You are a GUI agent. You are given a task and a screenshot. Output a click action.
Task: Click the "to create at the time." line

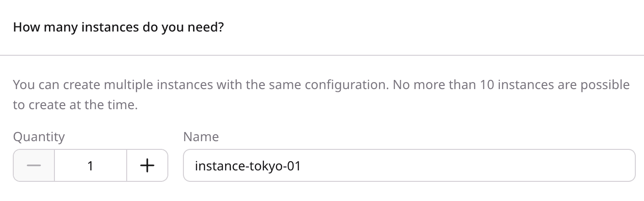pos(75,105)
